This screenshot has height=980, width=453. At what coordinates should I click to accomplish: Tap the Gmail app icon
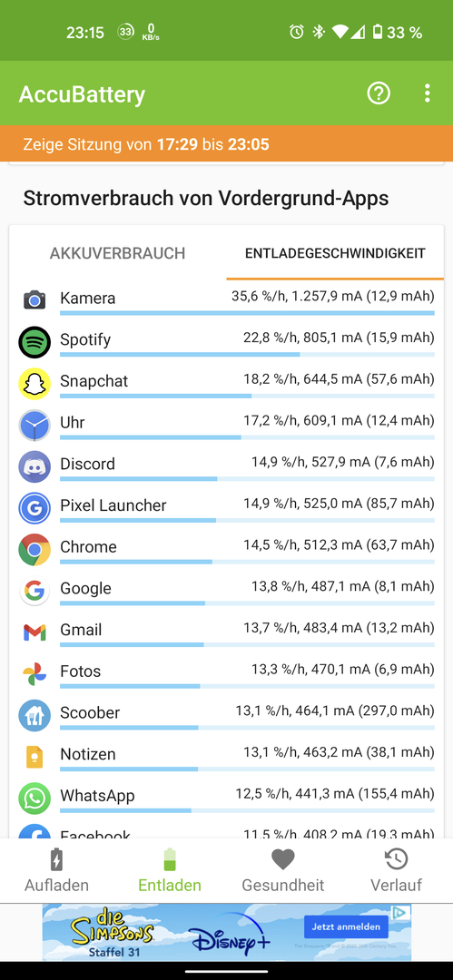[34, 632]
